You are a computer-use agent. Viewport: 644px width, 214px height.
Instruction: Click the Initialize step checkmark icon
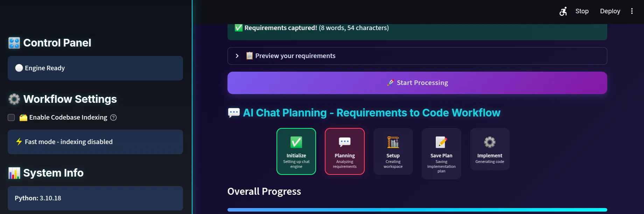(x=296, y=142)
